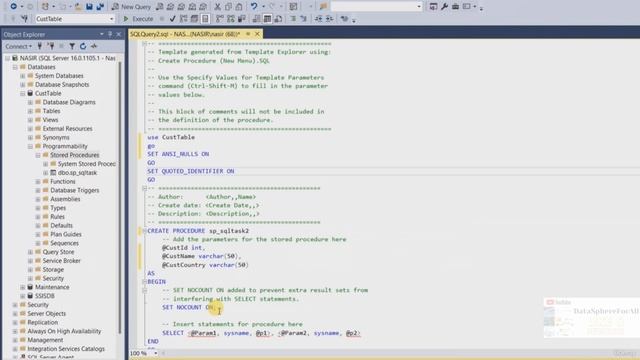Click the Copy icon
This screenshot has width=640, height=360.
[x=228, y=7]
